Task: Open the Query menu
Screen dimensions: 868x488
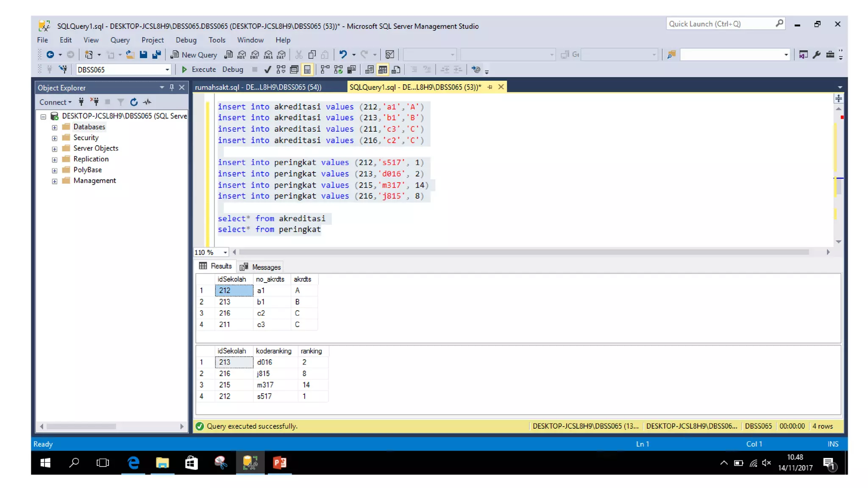Action: point(120,40)
